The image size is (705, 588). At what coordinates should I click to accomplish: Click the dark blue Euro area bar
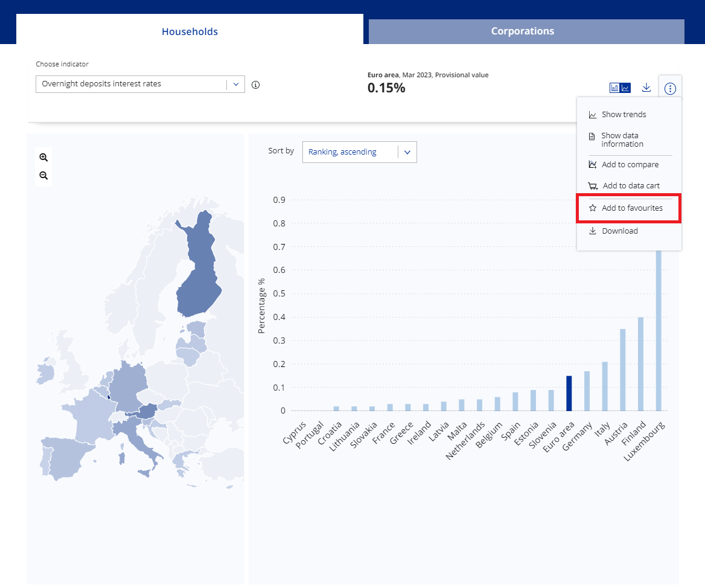point(569,393)
